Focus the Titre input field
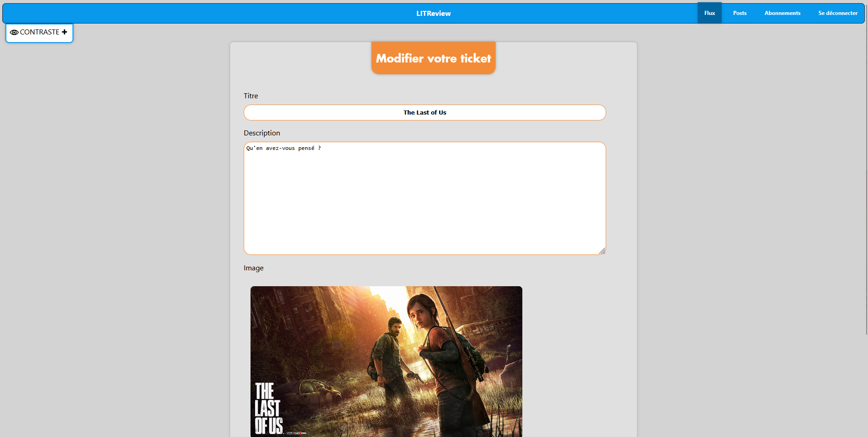Viewport: 868px width, 437px height. pyautogui.click(x=424, y=113)
